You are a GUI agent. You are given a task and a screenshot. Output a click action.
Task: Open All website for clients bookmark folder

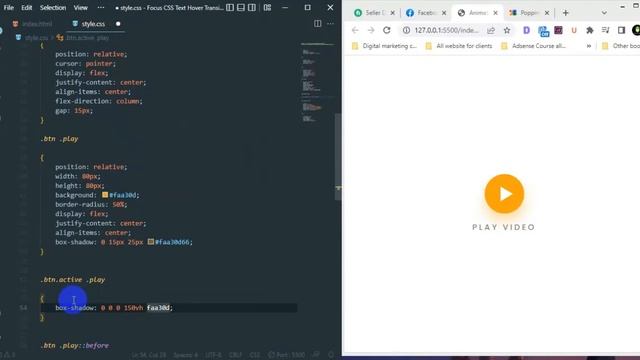459,46
